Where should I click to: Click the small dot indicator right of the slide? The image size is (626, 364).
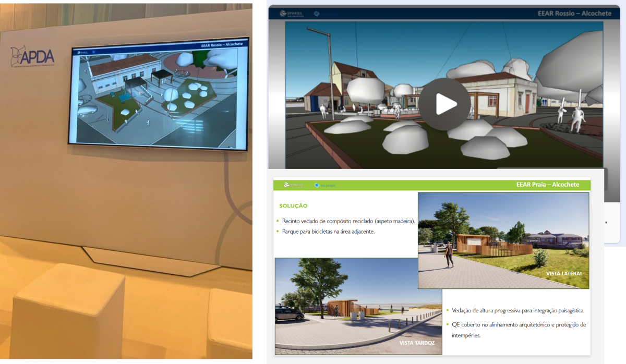606,222
